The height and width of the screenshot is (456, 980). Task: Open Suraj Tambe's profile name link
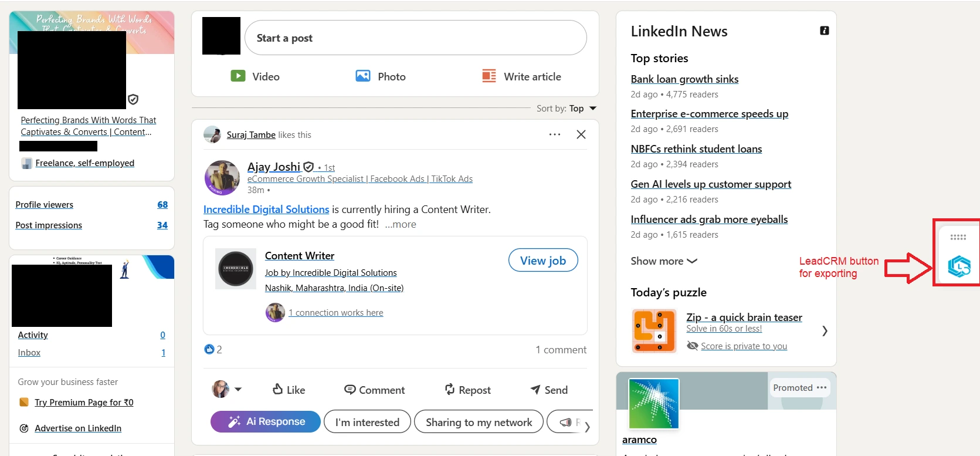point(251,135)
